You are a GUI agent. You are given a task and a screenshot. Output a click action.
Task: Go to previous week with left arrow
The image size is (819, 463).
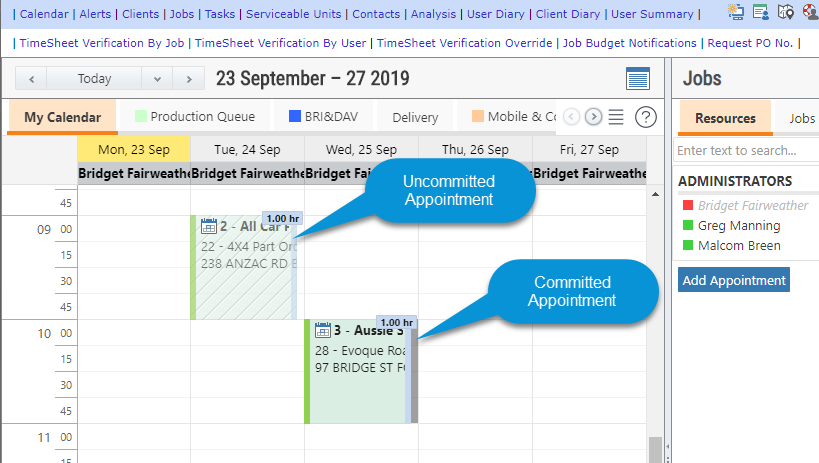point(31,79)
